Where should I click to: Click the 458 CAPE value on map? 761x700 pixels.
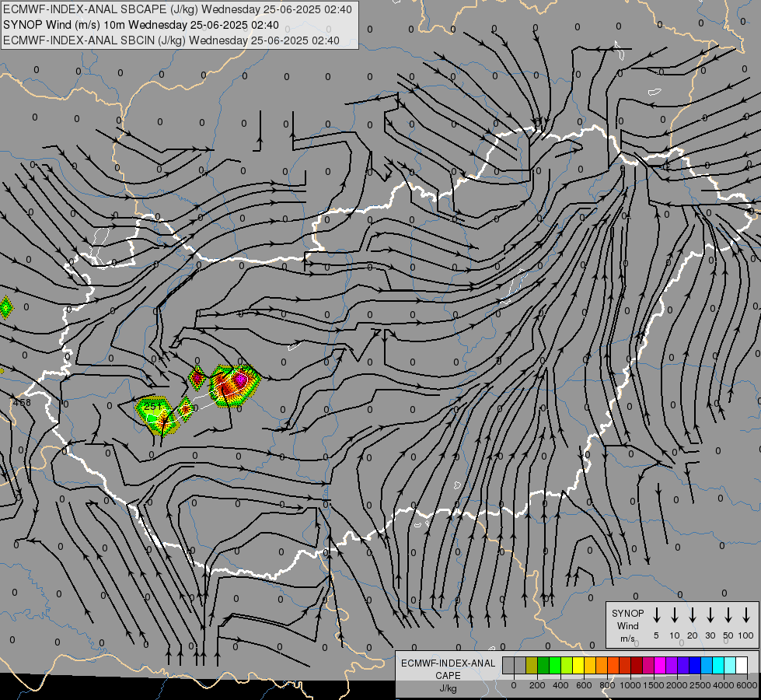pyautogui.click(x=22, y=403)
